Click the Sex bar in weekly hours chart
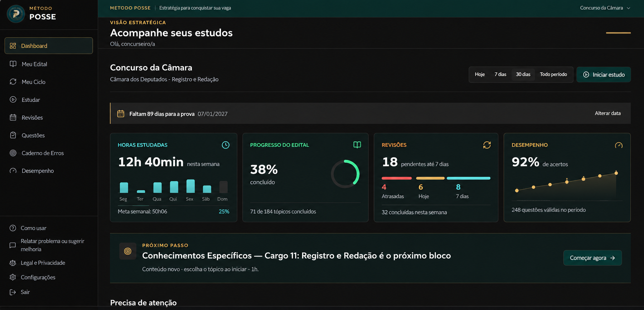Viewport: 644px width, 310px height. point(191,186)
